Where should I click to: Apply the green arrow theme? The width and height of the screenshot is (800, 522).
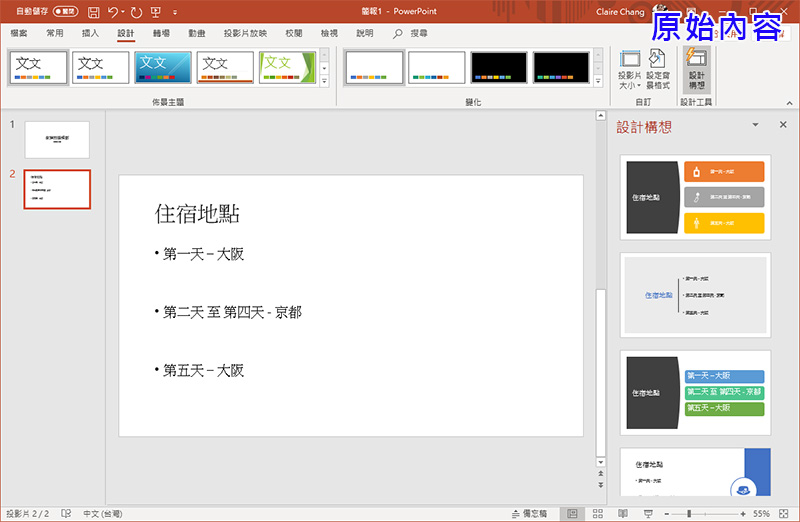point(287,67)
